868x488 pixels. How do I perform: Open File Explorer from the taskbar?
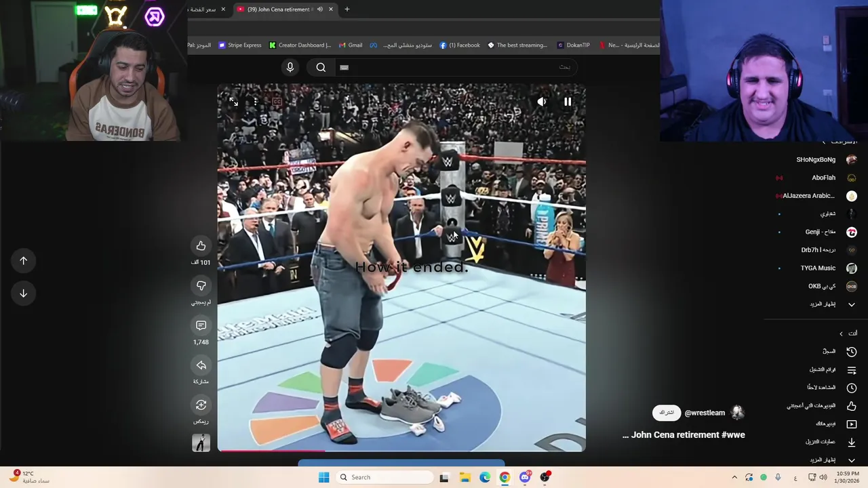tap(465, 477)
